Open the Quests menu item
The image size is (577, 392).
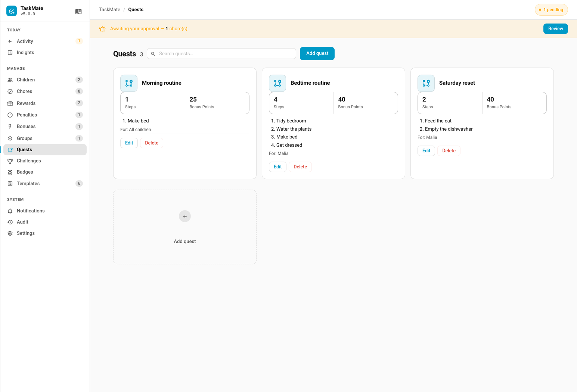pyautogui.click(x=45, y=150)
